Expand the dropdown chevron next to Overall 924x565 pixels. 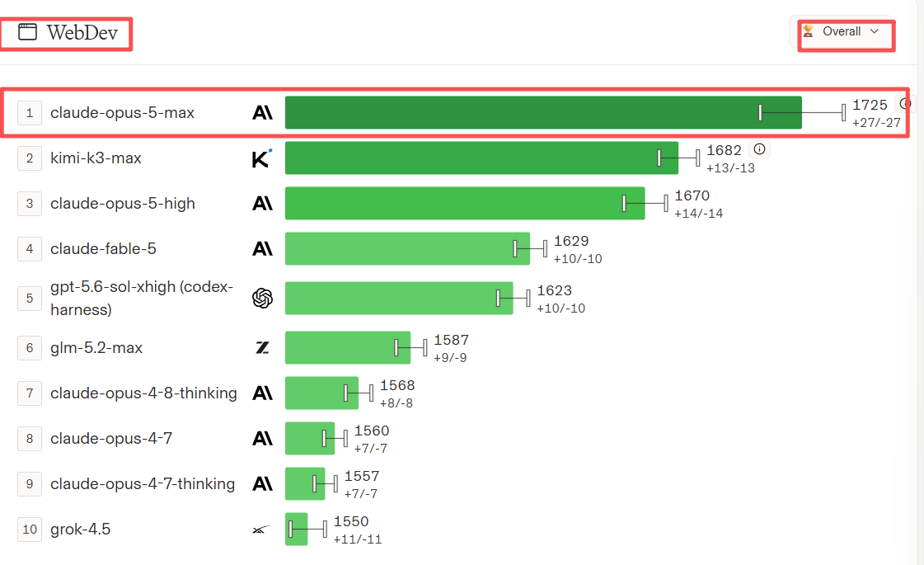point(875,31)
